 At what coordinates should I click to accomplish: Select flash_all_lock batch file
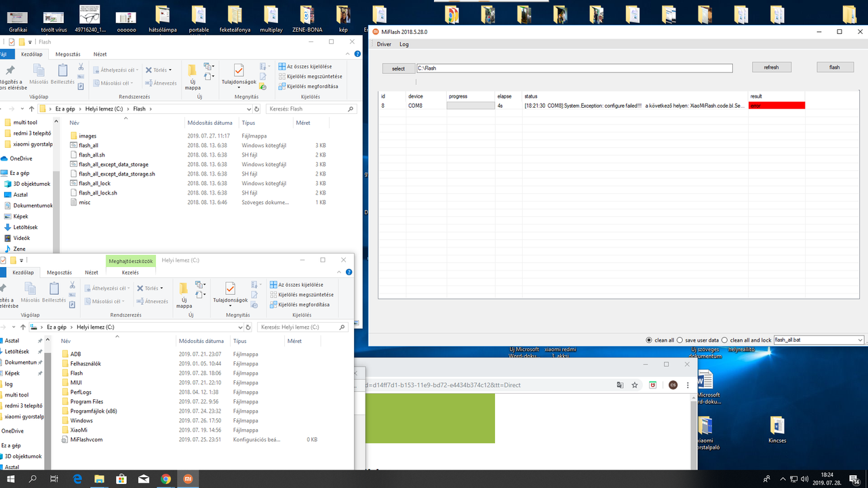coord(94,184)
